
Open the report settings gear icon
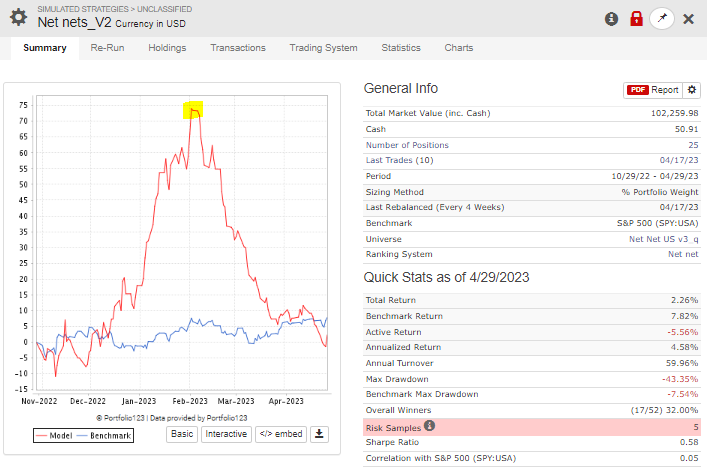pos(692,90)
